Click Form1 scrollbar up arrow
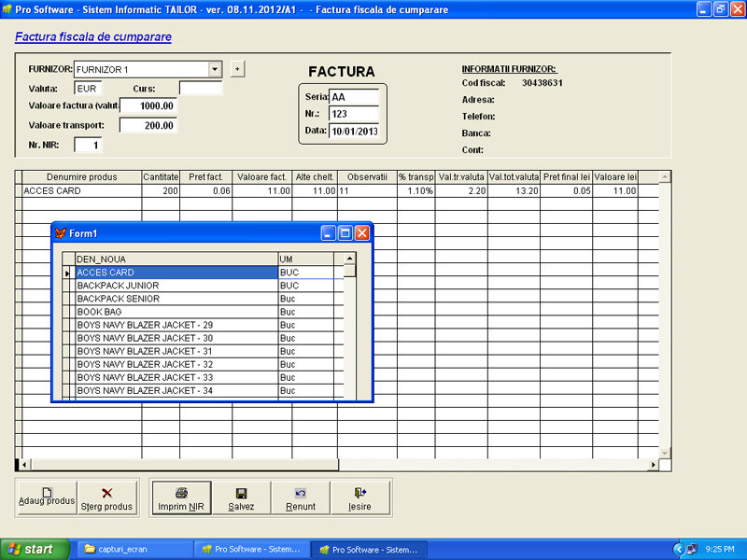747x560 pixels. pos(349,259)
